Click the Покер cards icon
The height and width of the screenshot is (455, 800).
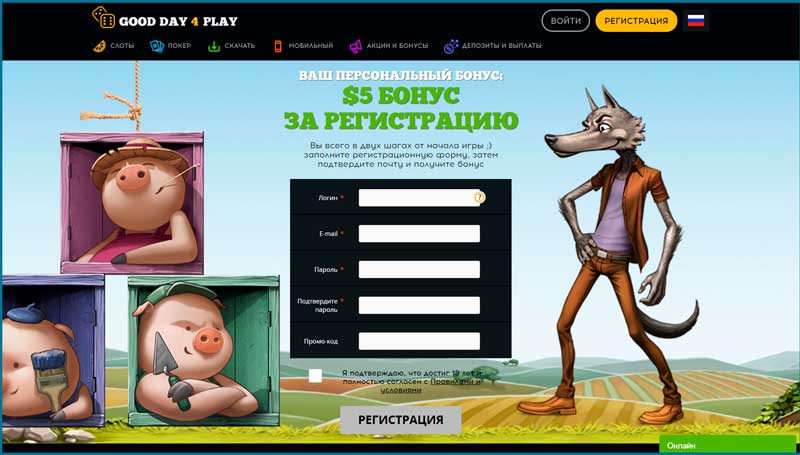157,46
